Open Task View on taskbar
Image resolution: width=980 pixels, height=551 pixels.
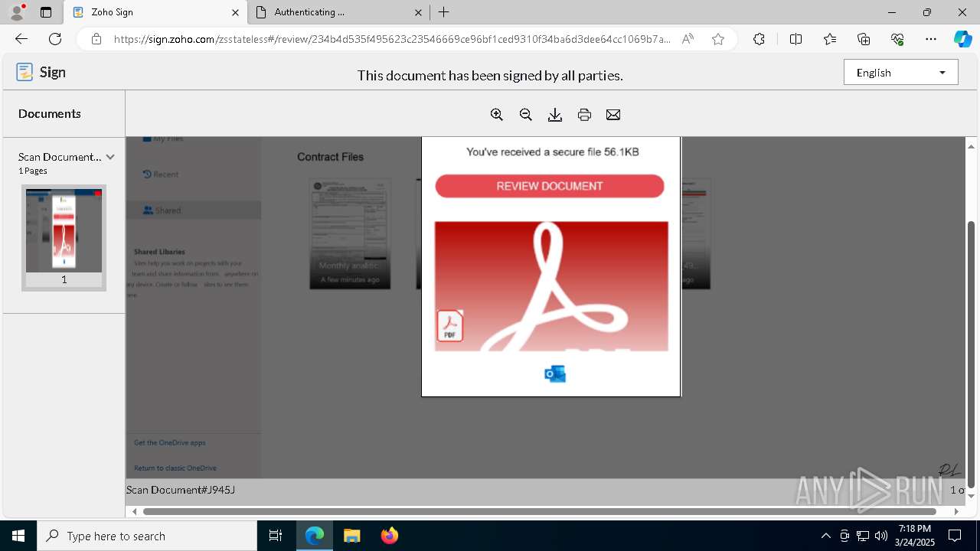[276, 536]
